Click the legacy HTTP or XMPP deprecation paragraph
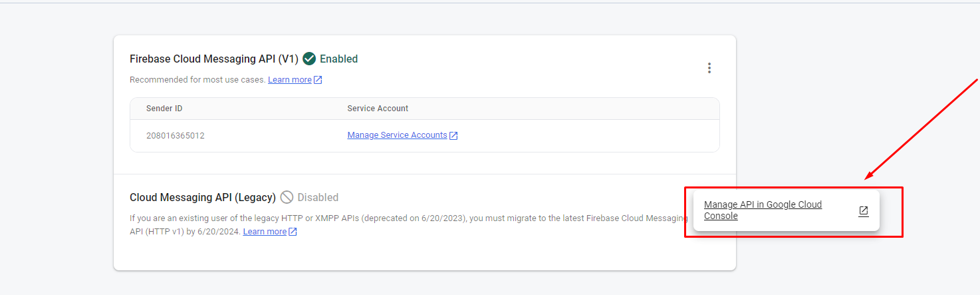The height and width of the screenshot is (295, 980). (x=399, y=218)
